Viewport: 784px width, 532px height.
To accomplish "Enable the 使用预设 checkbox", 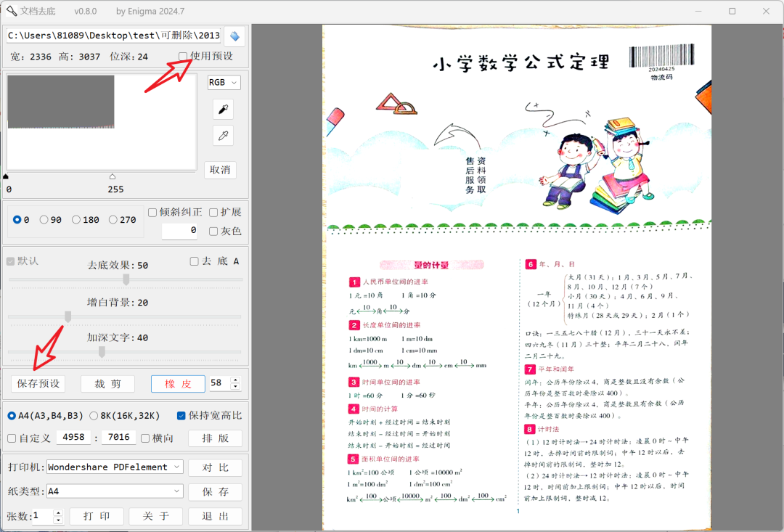I will [x=184, y=57].
